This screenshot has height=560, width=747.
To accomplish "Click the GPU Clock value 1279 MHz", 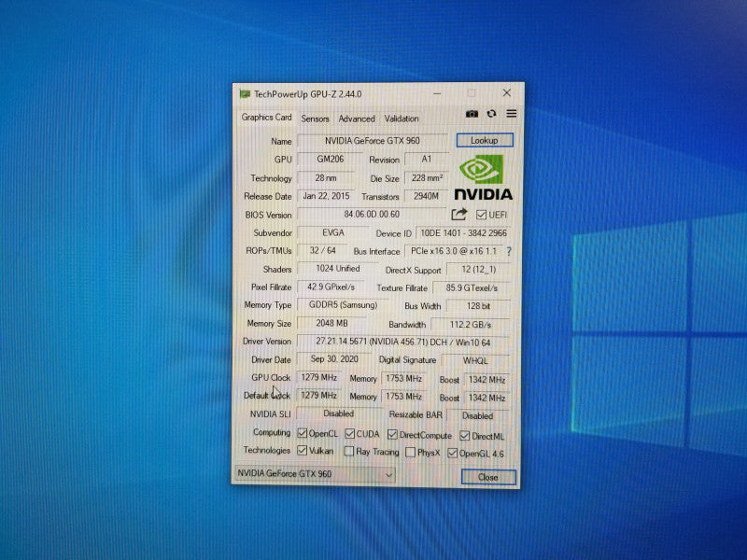I will pyautogui.click(x=318, y=378).
